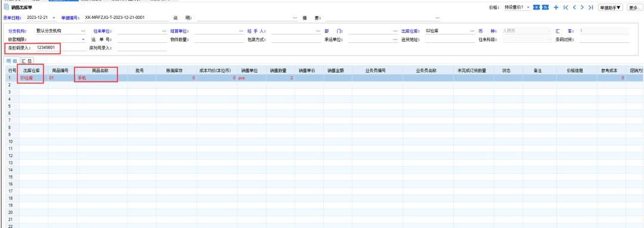Open the 经手人 ellipsis lookup
The image size is (644, 228).
(x=318, y=31)
